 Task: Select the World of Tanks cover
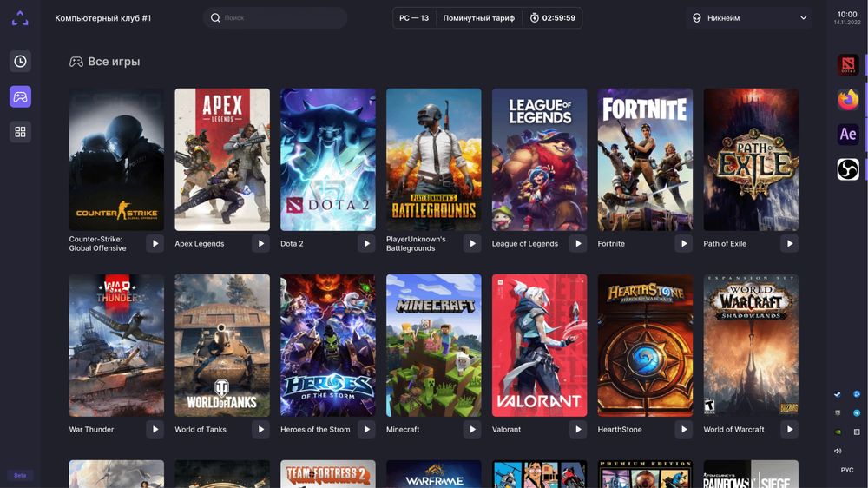click(x=222, y=345)
